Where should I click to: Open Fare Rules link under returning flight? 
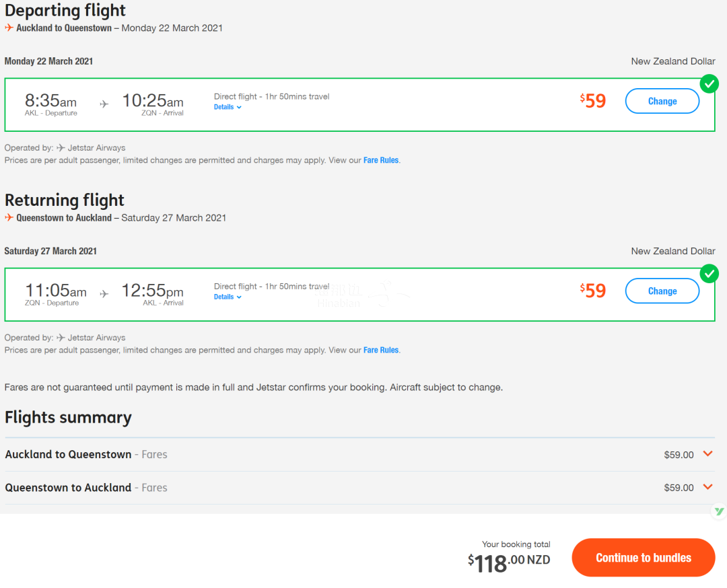click(x=381, y=351)
